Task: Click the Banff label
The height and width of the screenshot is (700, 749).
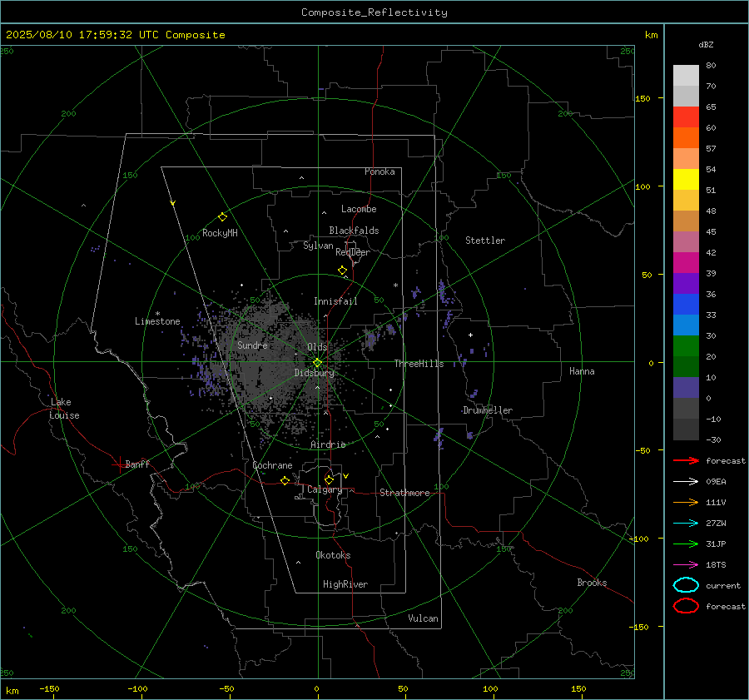Action: (x=137, y=464)
